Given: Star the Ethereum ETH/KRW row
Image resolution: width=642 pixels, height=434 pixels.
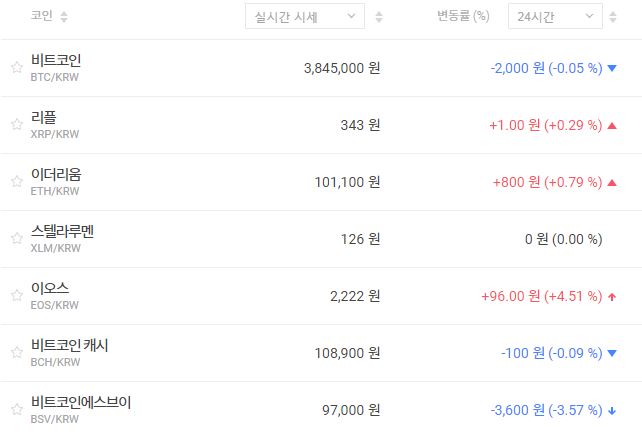Looking at the screenshot, I should [16, 182].
